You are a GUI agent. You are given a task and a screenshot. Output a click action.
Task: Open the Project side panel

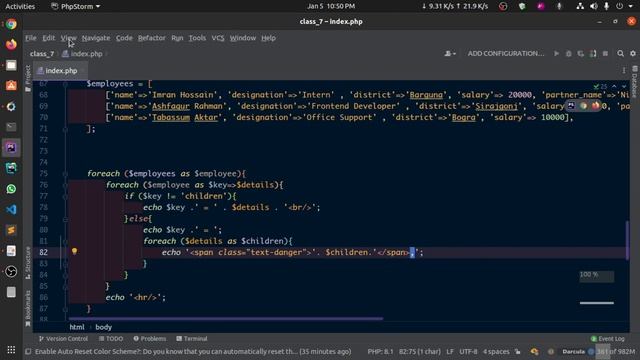pyautogui.click(x=28, y=78)
